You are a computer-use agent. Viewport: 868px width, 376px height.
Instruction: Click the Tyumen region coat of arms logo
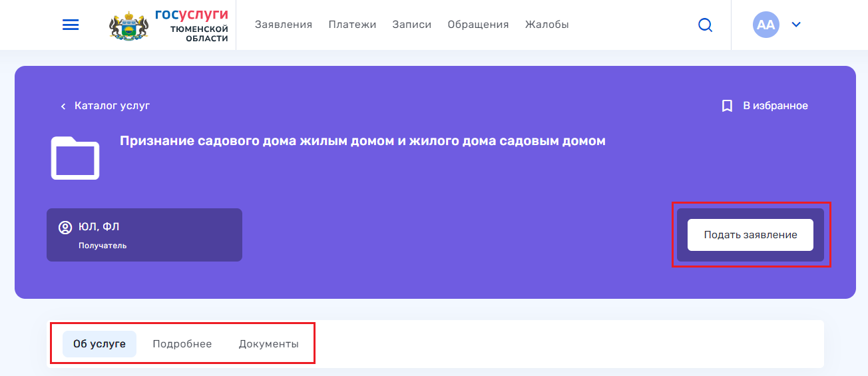point(128,26)
